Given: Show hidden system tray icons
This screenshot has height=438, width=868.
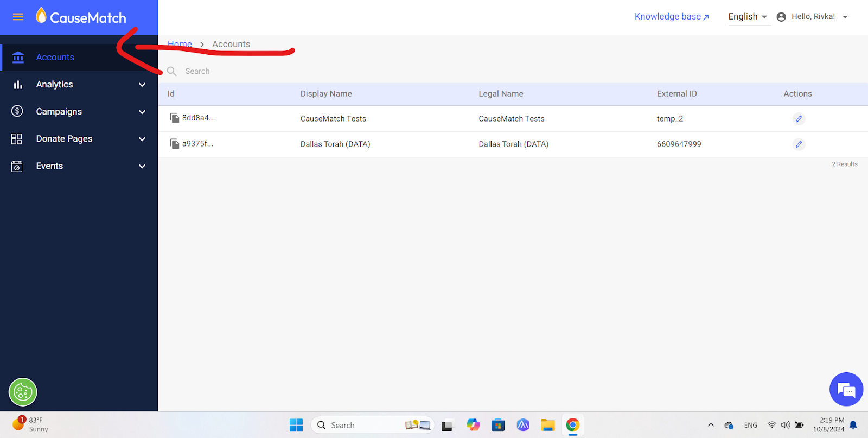Looking at the screenshot, I should click(x=711, y=425).
